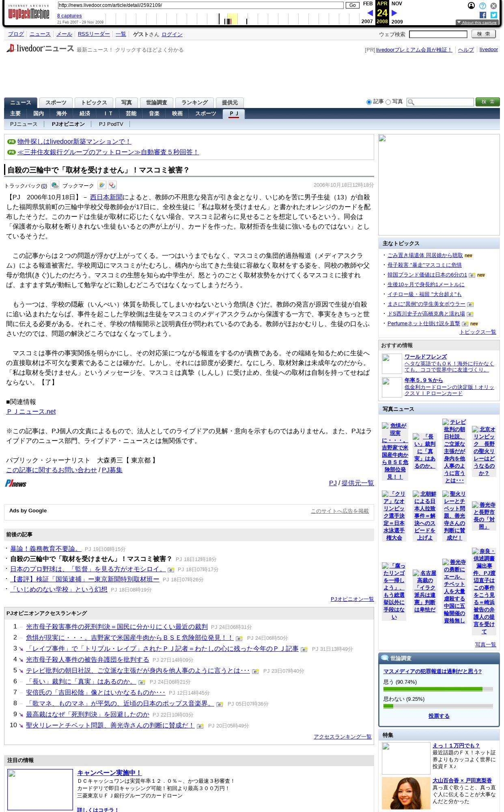Click in the Wayback URL input field
This screenshot has width=504, height=812.
[x=200, y=5]
